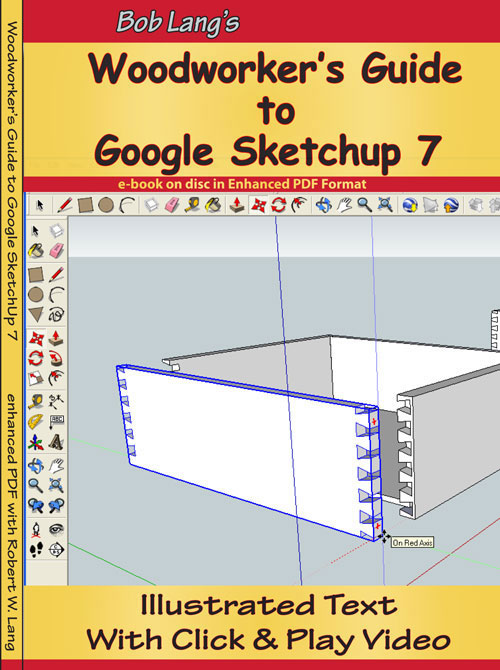Select the arrow tool in the vertical palette

click(x=35, y=231)
